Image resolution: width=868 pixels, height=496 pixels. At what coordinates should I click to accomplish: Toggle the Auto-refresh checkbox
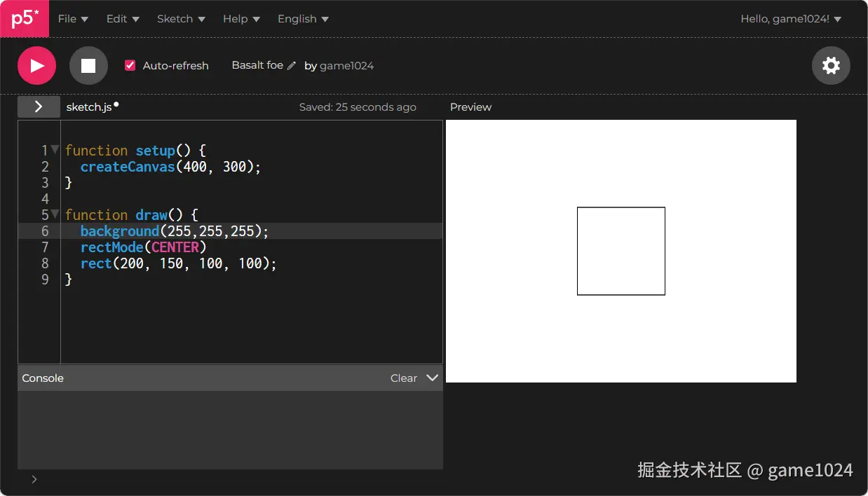(130, 65)
